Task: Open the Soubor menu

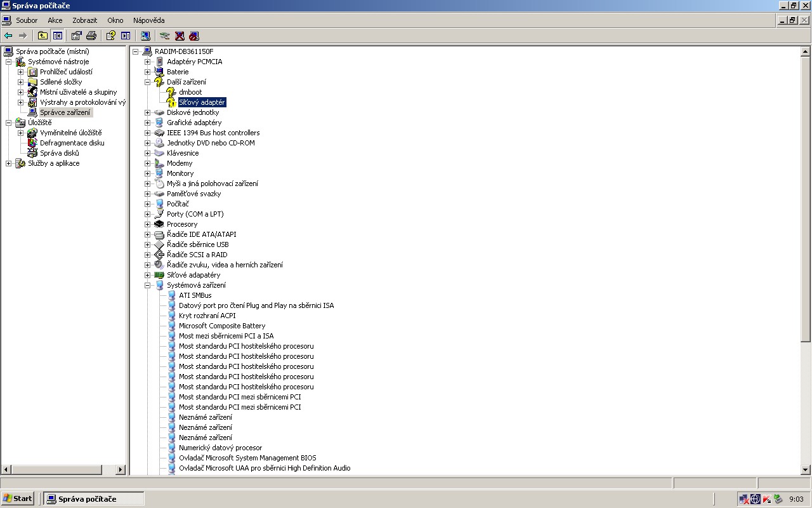Action: click(x=27, y=20)
